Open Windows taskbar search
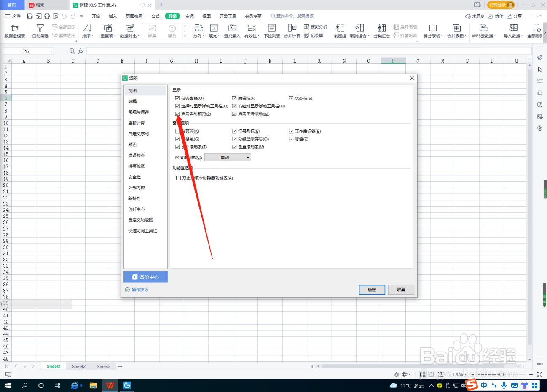547x392 pixels. coord(24,385)
